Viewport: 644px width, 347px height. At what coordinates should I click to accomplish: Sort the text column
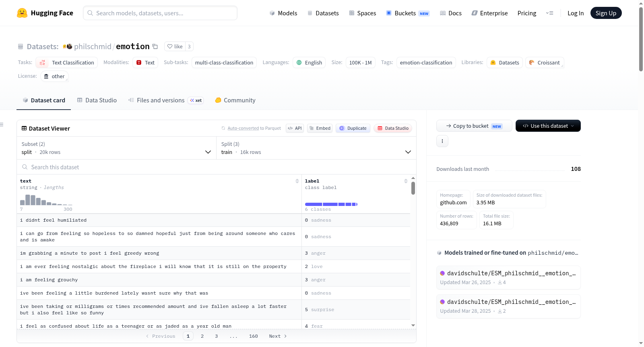click(x=297, y=181)
